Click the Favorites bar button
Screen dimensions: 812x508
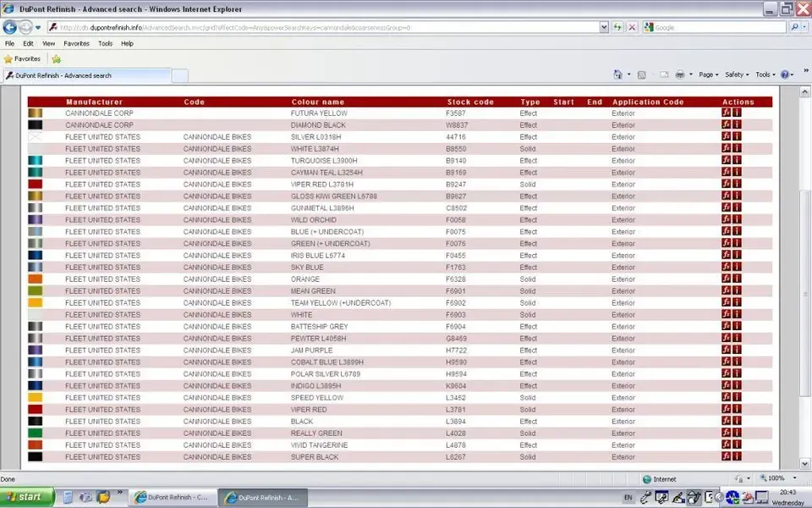[22, 59]
